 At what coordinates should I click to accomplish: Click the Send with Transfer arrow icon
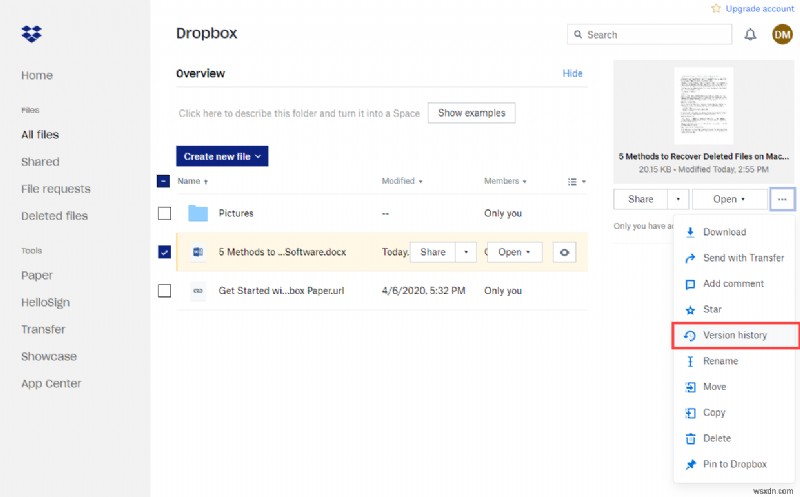[690, 258]
